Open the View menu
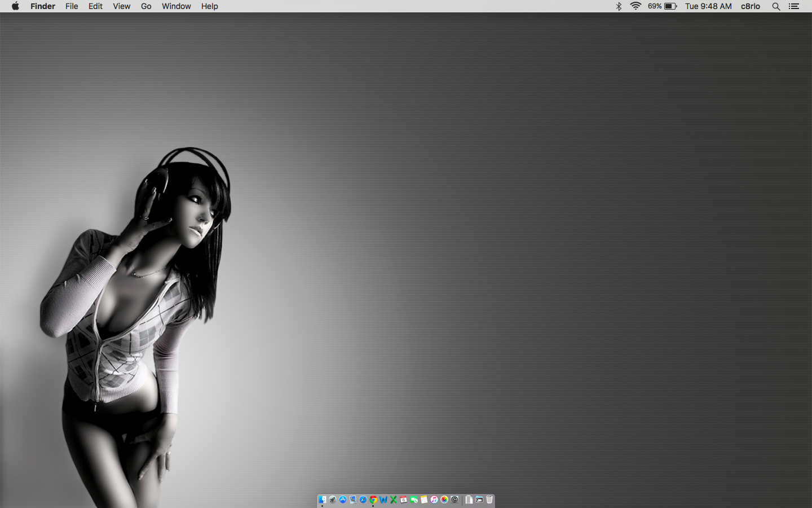 (121, 6)
